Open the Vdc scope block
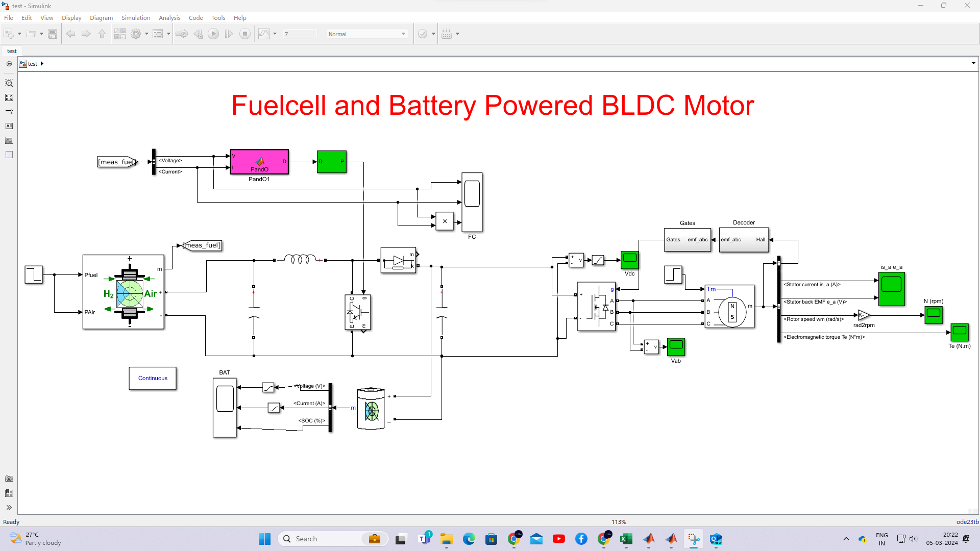 [x=629, y=259]
